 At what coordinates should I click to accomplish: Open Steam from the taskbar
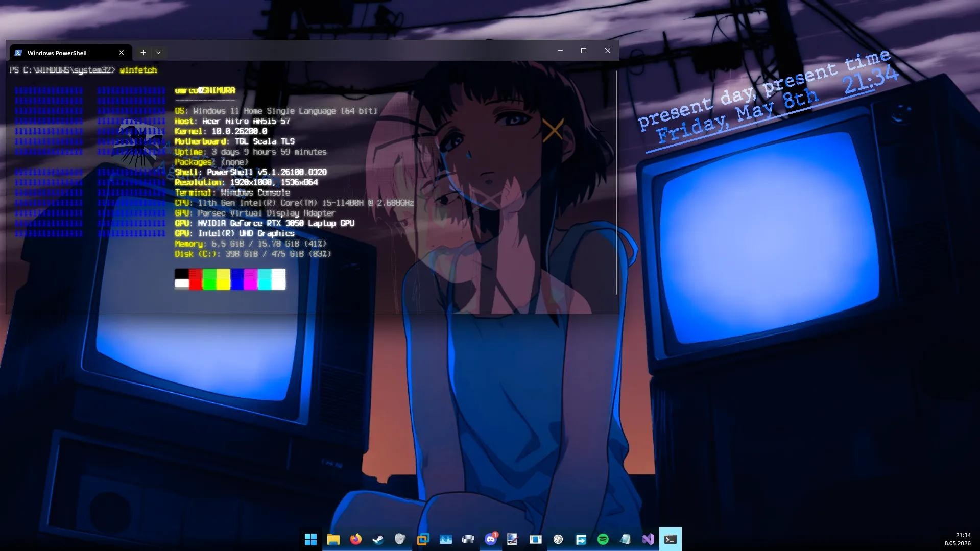[378, 539]
